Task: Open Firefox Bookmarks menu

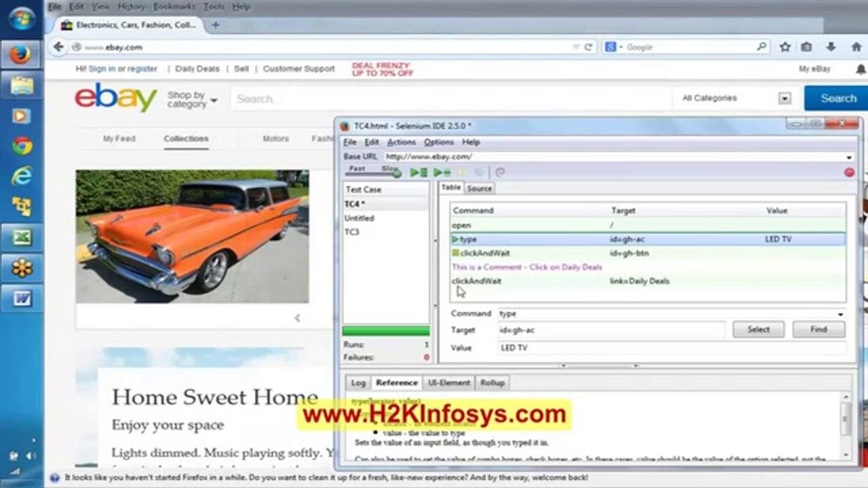Action: pos(173,7)
